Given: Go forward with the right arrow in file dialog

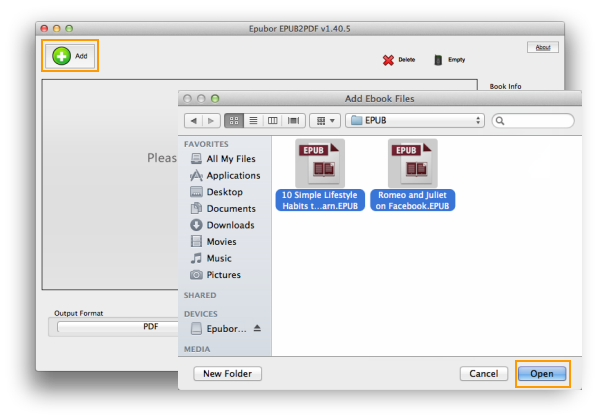Looking at the screenshot, I should [x=211, y=121].
